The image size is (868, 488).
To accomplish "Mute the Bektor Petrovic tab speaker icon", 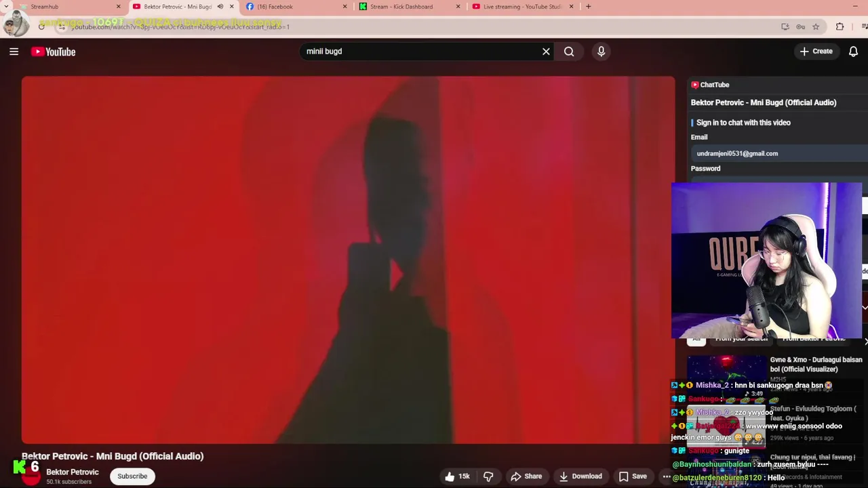I will pyautogui.click(x=220, y=7).
